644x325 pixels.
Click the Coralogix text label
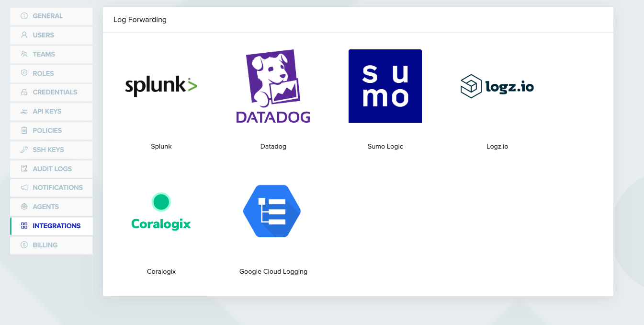(161, 271)
